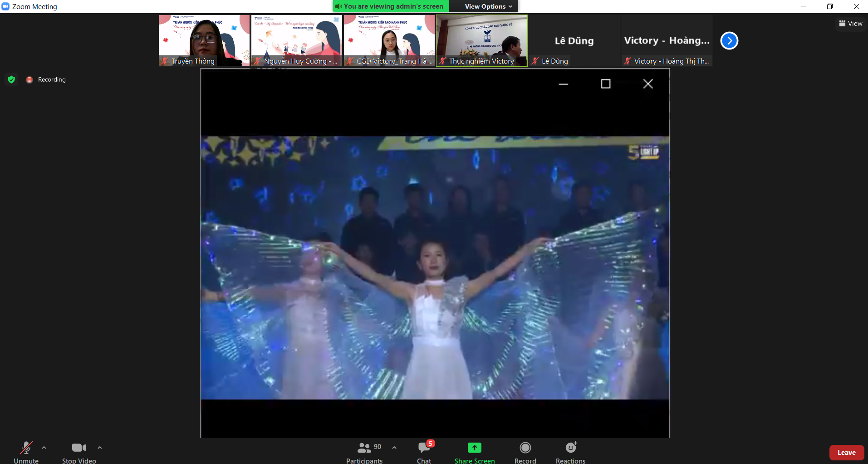Stop your video camera

pyautogui.click(x=78, y=451)
